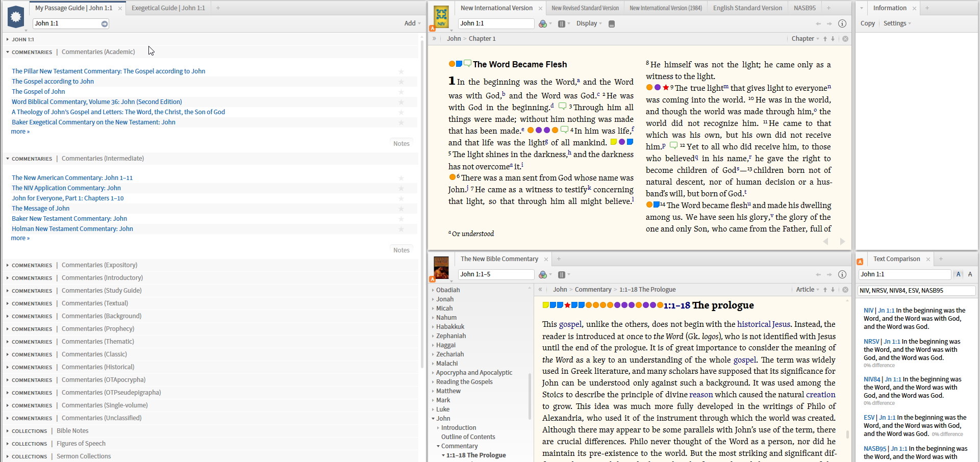This screenshot has height=462, width=980.
Task: Go to next article in commentary locator bar
Action: click(833, 290)
